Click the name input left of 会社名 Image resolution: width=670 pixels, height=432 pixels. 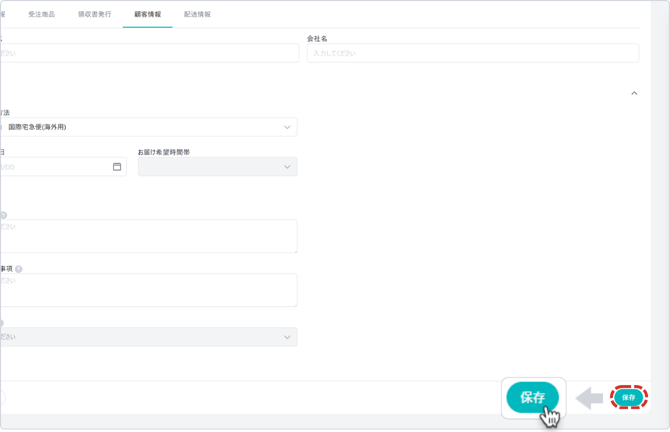click(149, 53)
